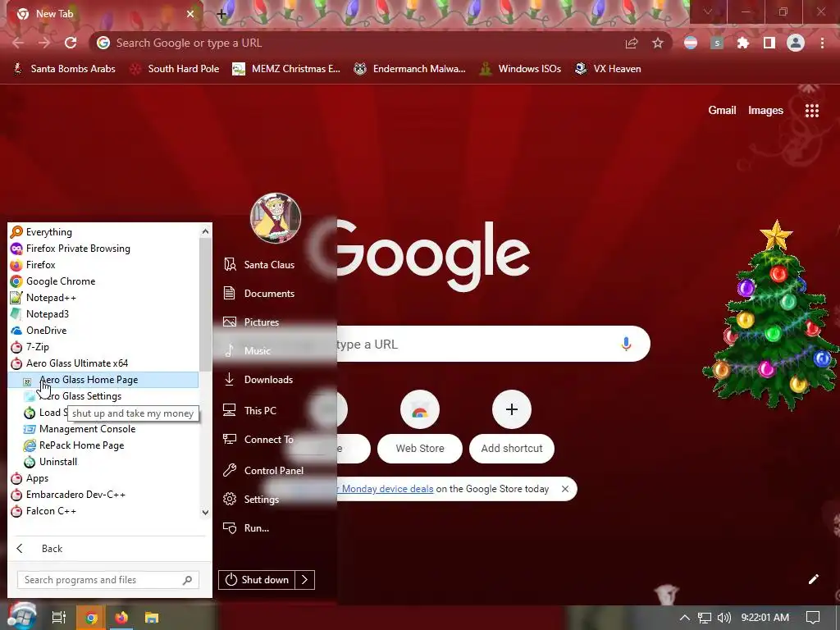Click the user avatar picture in start menu
840x630 pixels.
(x=276, y=218)
